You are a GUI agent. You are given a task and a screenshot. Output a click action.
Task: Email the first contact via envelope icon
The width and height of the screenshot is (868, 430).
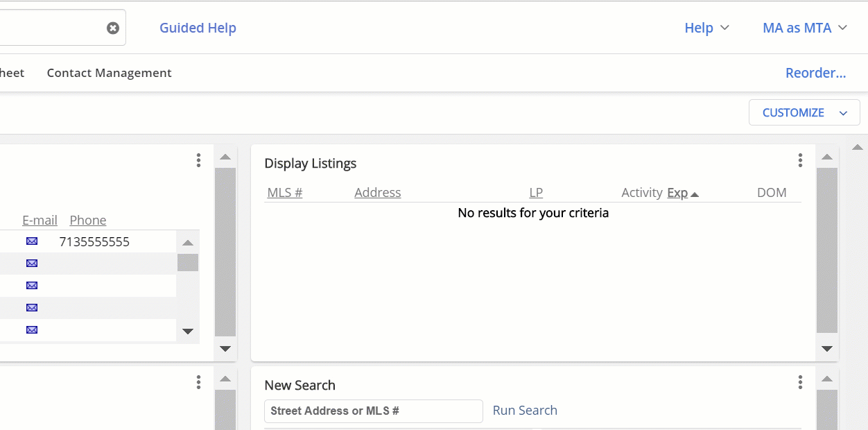tap(31, 241)
